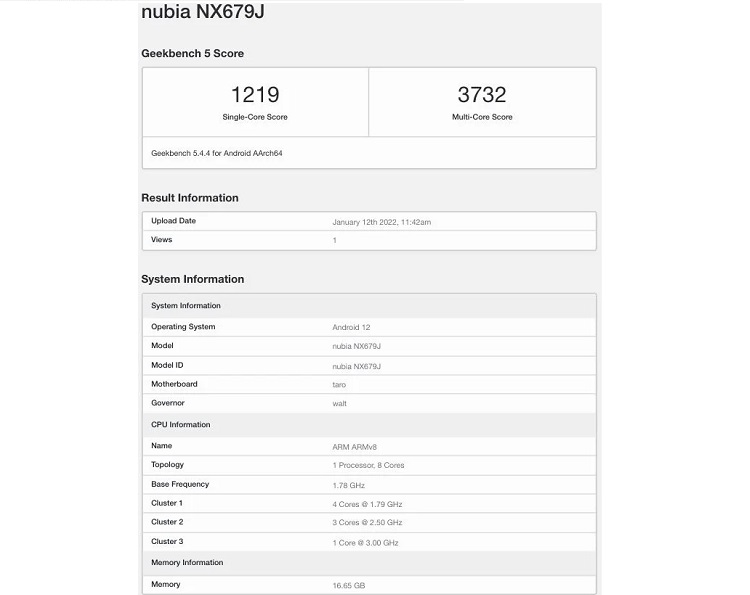The image size is (750, 595).
Task: Click the Result Information heading
Action: 190,198
